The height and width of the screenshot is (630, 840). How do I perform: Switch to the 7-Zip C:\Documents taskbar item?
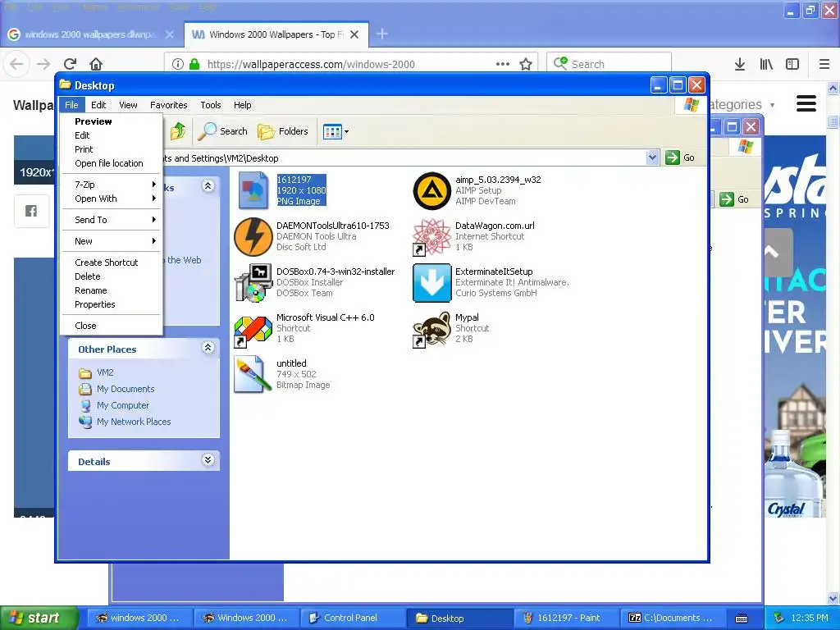[x=673, y=618]
